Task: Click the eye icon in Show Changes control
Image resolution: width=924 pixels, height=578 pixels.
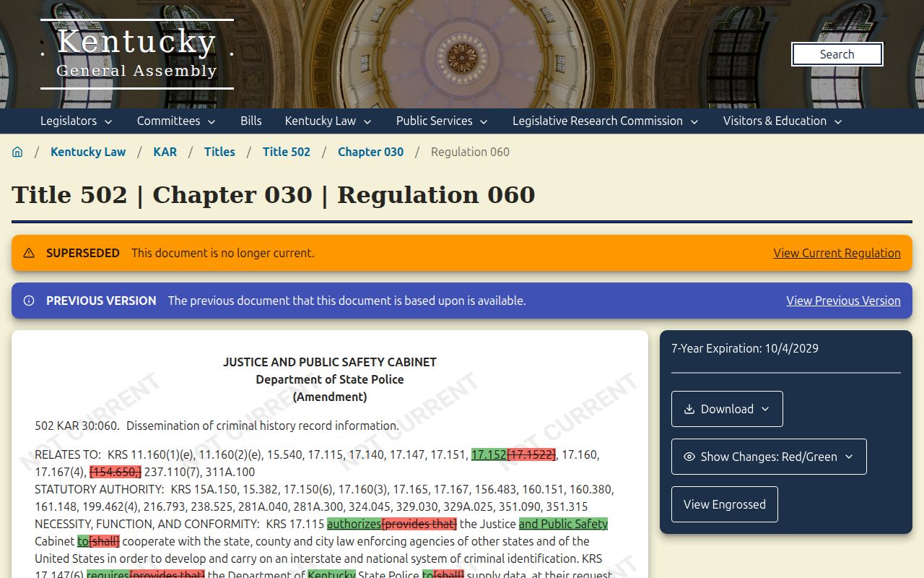Action: click(x=689, y=457)
